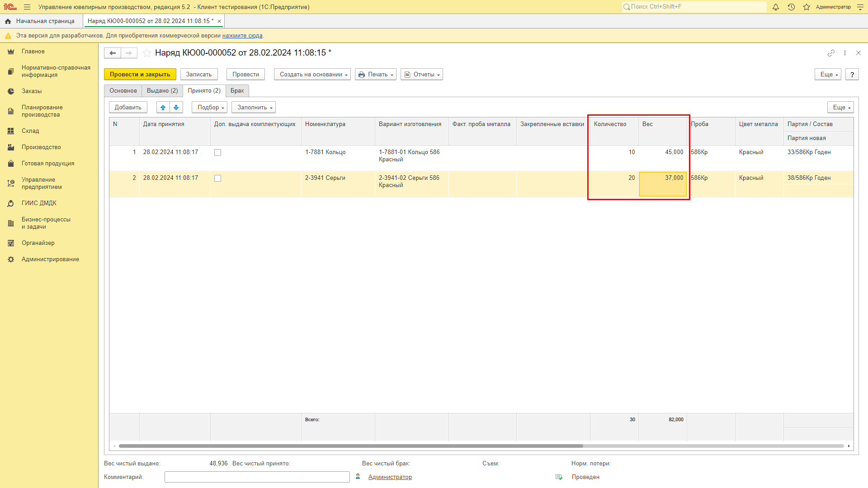The image size is (868, 488).
Task: Expand the Заполнить dropdown
Action: click(254, 108)
